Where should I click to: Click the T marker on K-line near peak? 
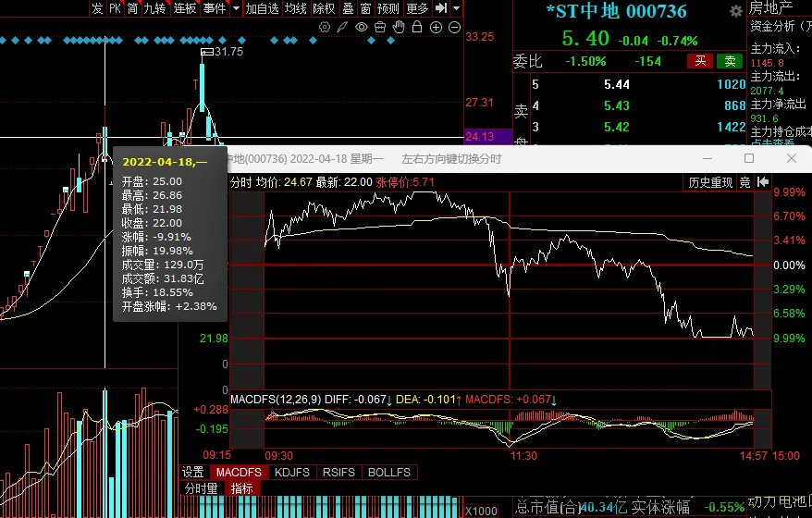click(x=195, y=84)
